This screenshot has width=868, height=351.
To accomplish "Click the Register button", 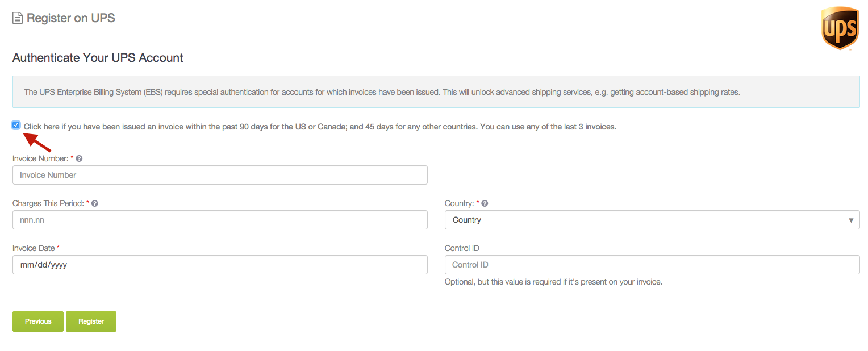I will 91,321.
